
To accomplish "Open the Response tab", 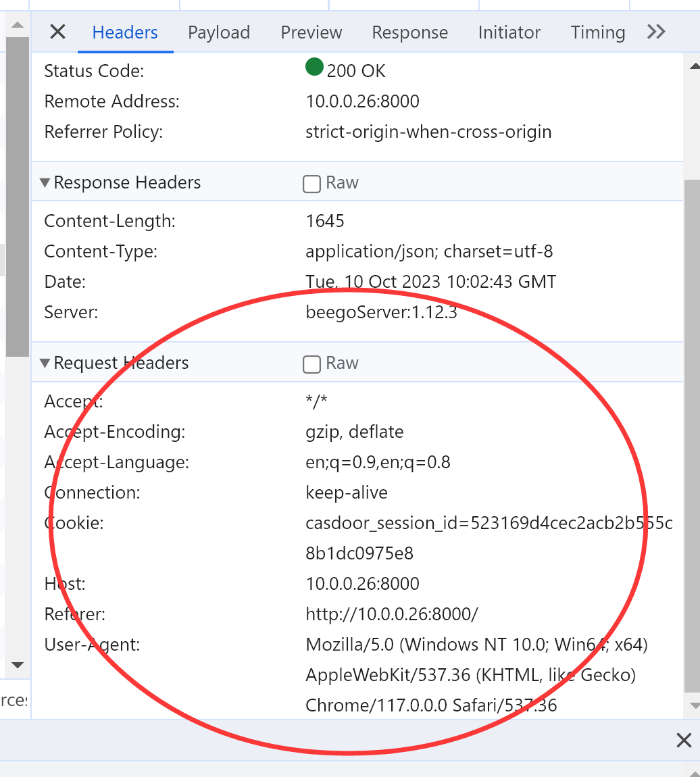I will pos(409,32).
